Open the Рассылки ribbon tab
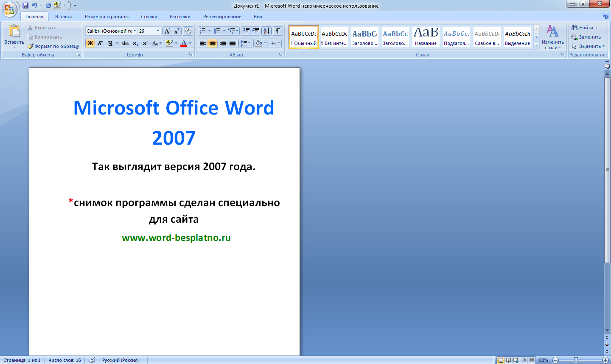The height and width of the screenshot is (364, 611). pyautogui.click(x=180, y=17)
